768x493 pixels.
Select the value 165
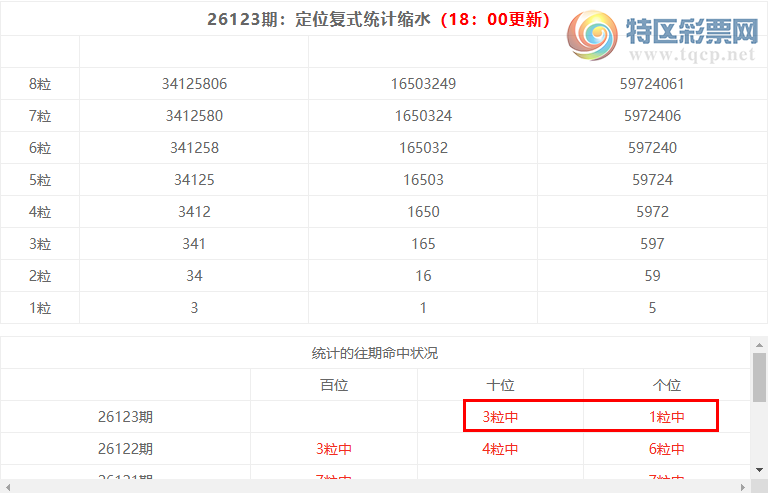[x=423, y=244]
